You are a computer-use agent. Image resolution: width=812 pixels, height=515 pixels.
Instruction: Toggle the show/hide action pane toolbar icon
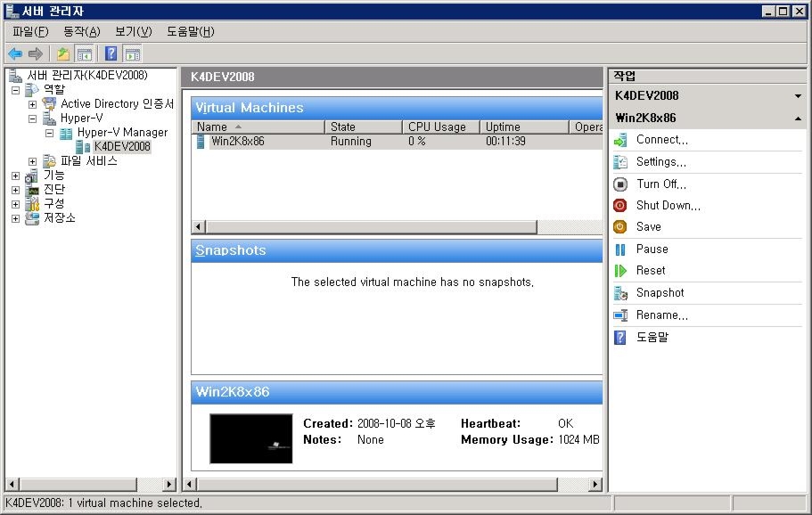pyautogui.click(x=133, y=53)
